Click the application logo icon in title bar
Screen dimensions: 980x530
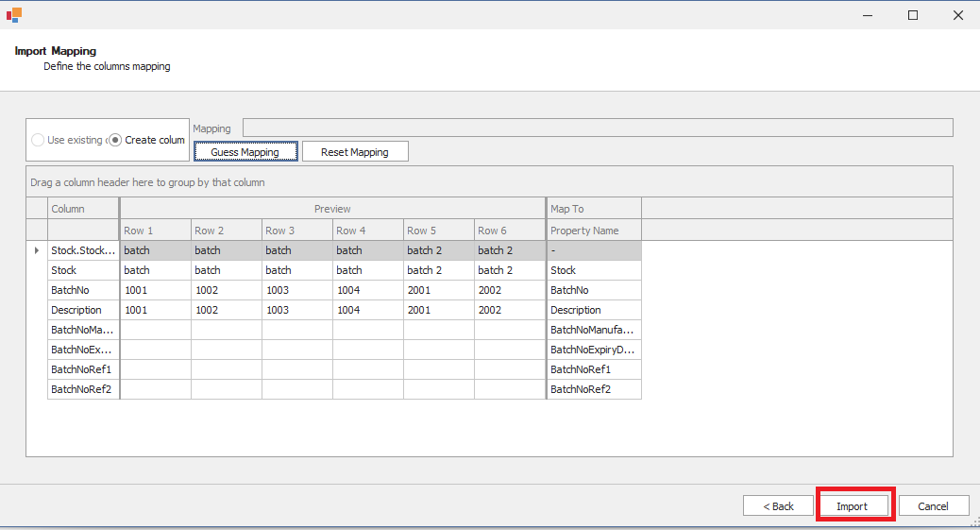pos(14,15)
